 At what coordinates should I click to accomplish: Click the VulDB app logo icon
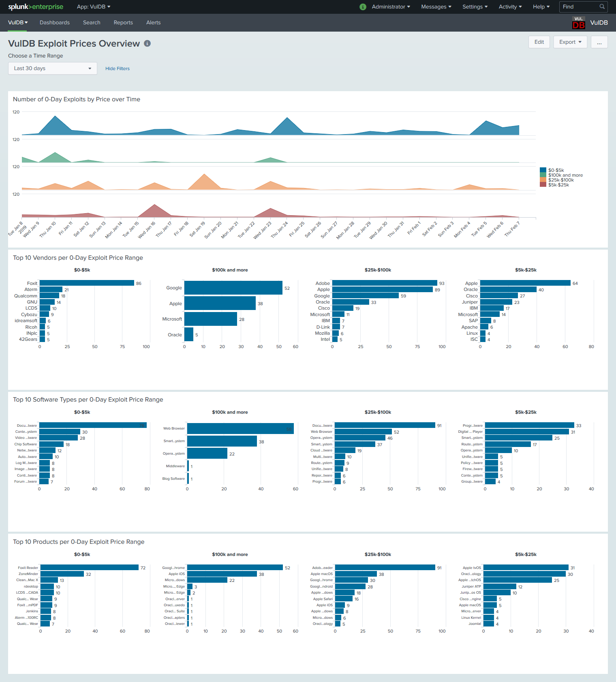[578, 23]
